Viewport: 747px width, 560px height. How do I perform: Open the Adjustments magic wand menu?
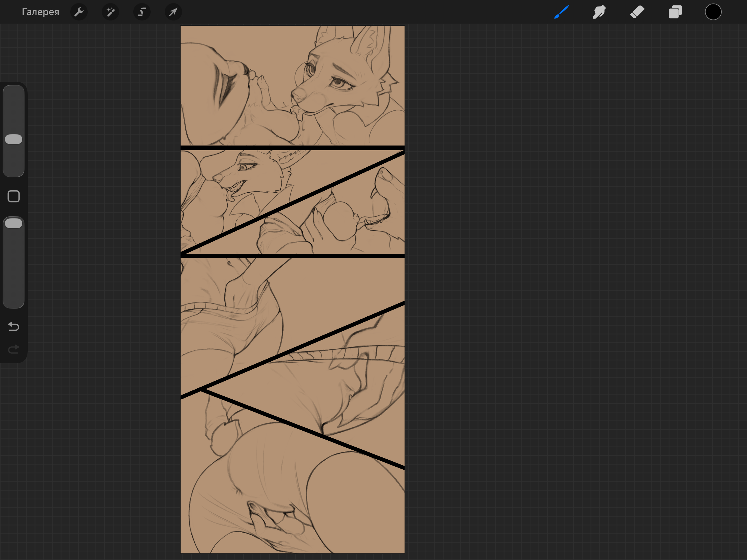pos(110,12)
